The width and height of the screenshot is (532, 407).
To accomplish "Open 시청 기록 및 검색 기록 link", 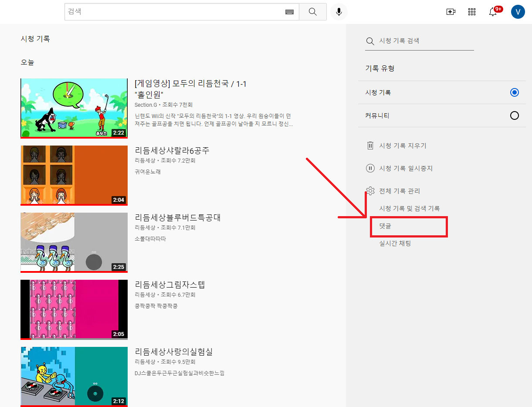I will [x=410, y=208].
